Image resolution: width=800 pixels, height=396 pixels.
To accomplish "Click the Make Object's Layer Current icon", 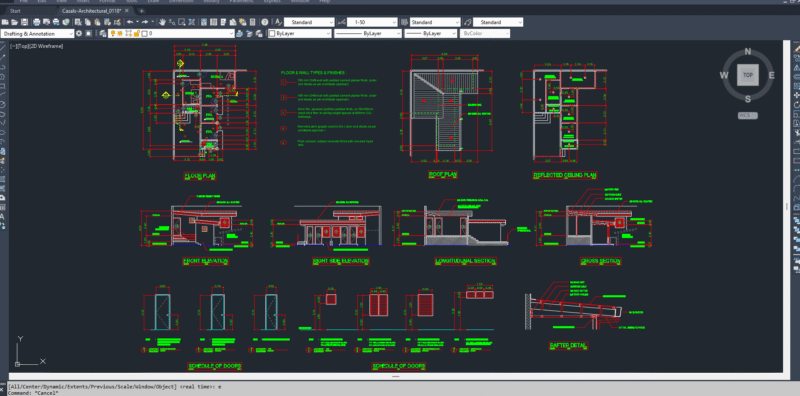I will tap(239, 33).
